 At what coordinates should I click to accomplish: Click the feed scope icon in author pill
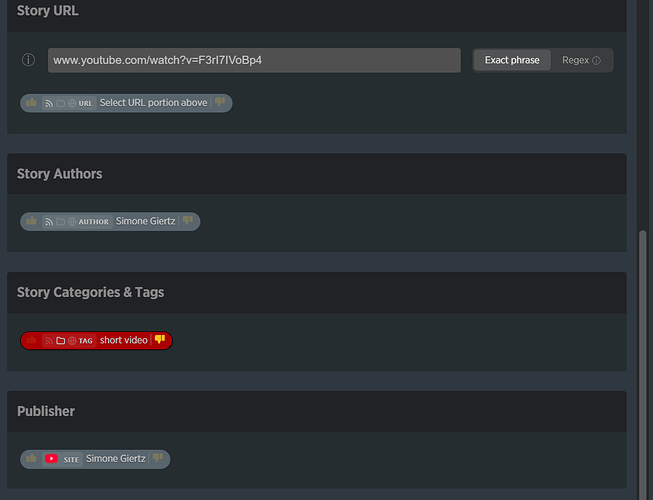tap(49, 222)
